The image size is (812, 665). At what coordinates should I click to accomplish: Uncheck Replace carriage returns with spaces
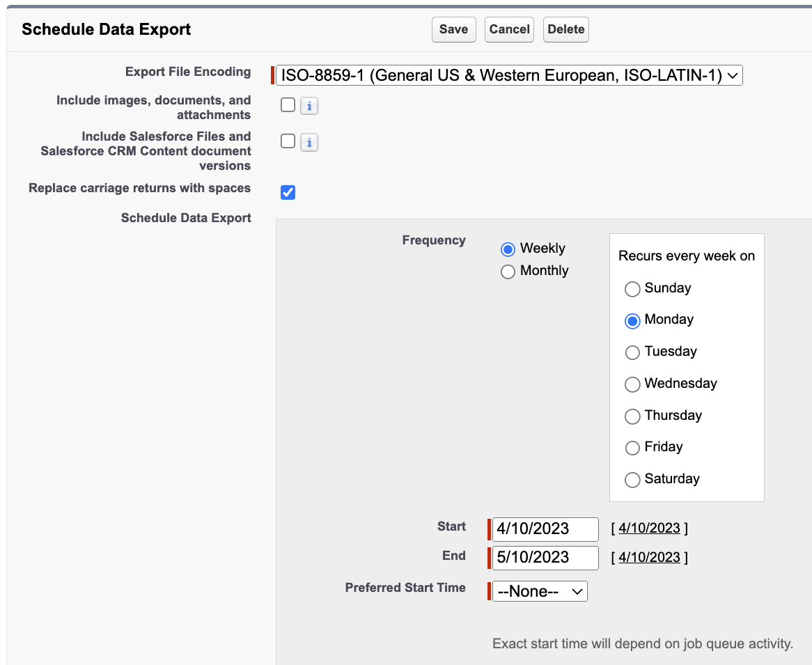288,192
